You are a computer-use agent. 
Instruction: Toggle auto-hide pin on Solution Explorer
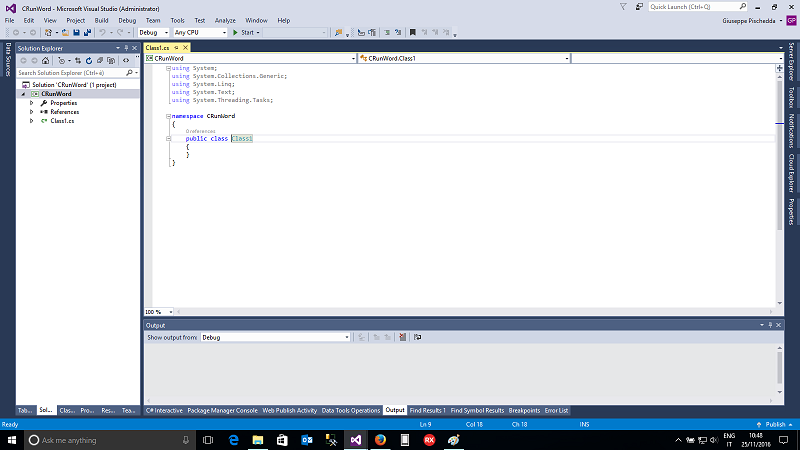click(127, 48)
